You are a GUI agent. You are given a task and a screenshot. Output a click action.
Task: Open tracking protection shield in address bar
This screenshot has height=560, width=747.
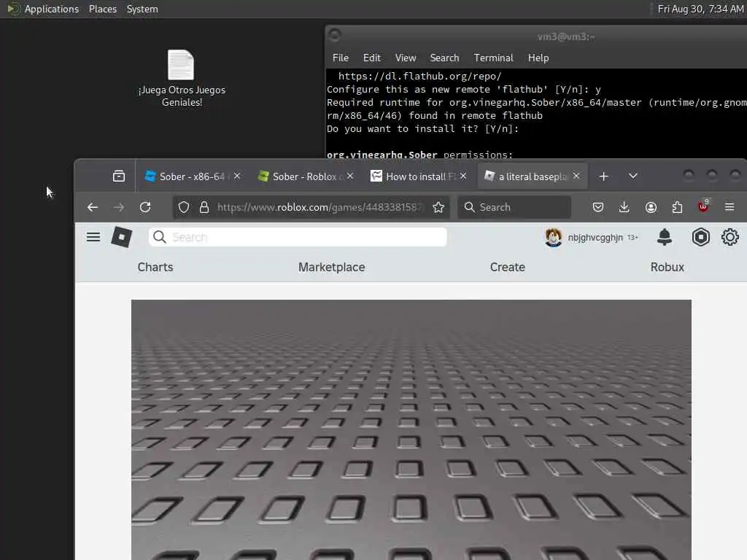point(183,207)
